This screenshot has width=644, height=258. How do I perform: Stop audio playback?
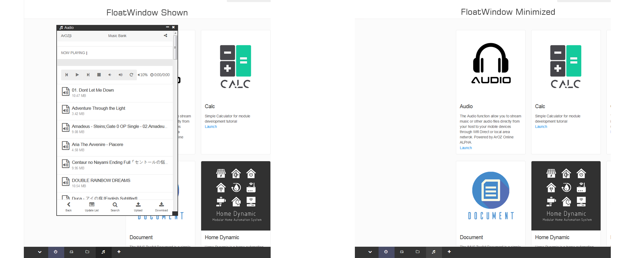coord(99,75)
